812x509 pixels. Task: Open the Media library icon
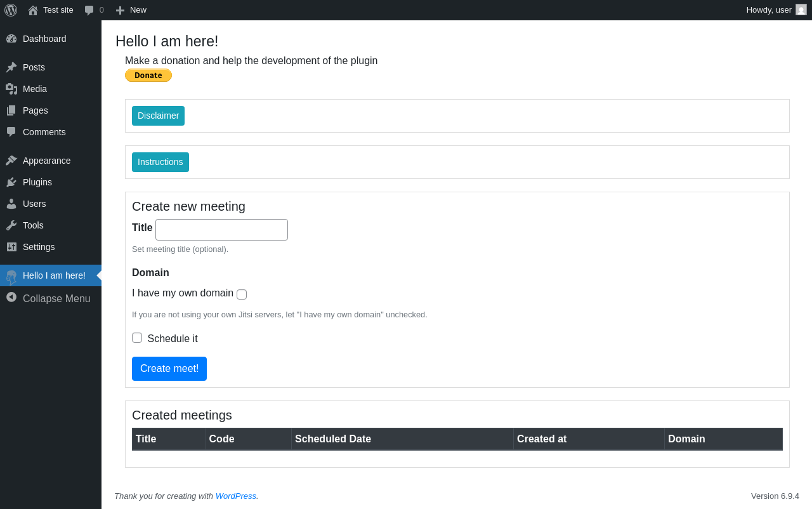pyautogui.click(x=11, y=89)
